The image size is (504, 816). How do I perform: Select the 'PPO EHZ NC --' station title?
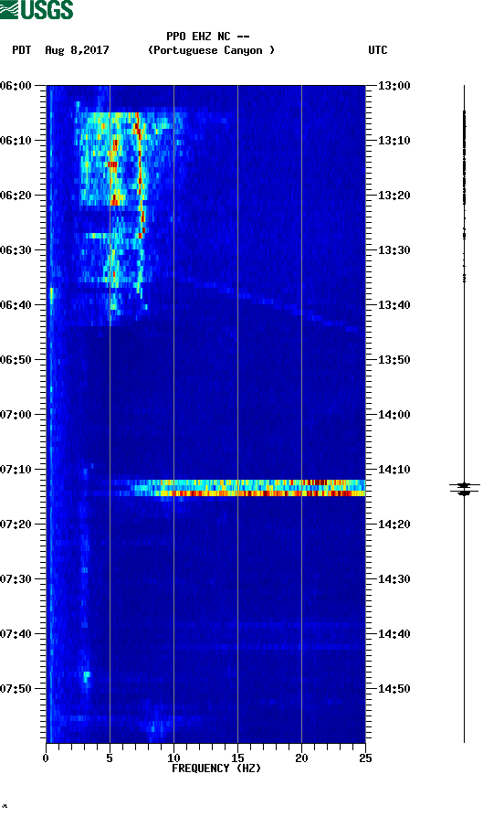pos(207,37)
